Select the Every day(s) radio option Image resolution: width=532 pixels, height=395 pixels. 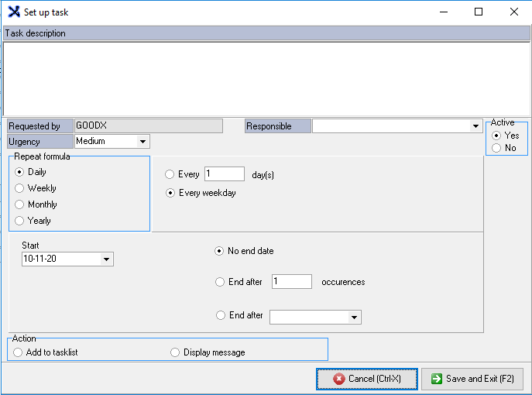click(x=170, y=175)
